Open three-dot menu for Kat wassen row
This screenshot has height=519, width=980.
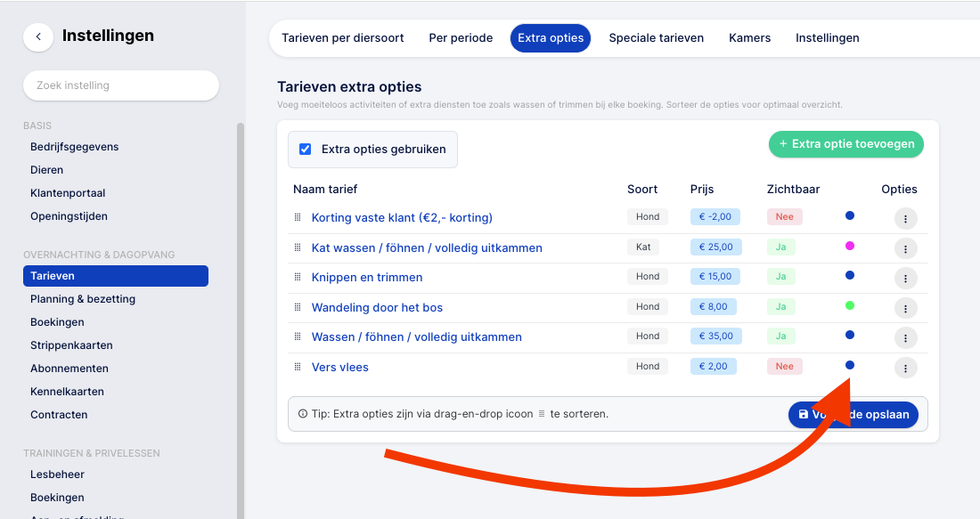click(905, 248)
